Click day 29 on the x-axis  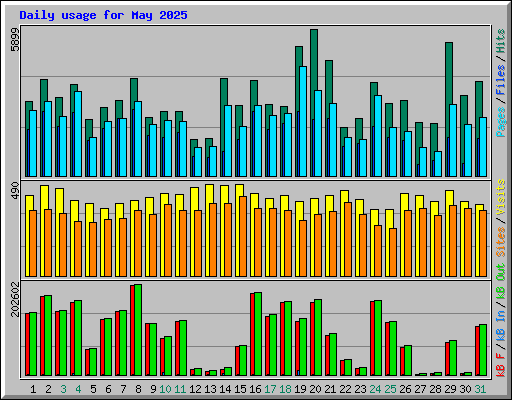(450, 389)
